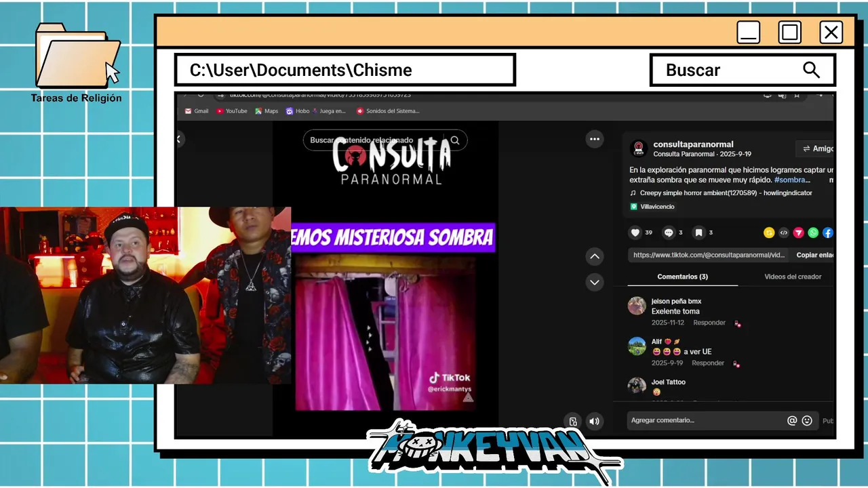Open the Maps bookmark

(x=267, y=111)
